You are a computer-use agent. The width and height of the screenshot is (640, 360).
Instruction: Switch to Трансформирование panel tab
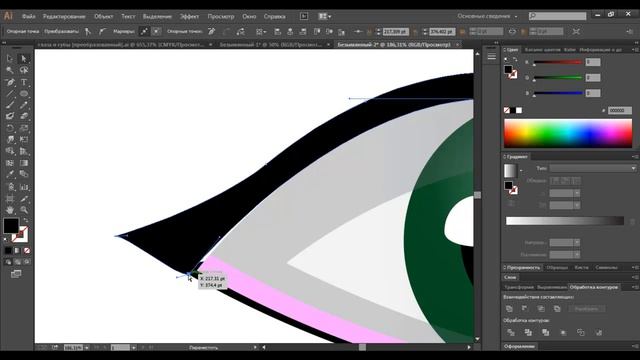519,287
